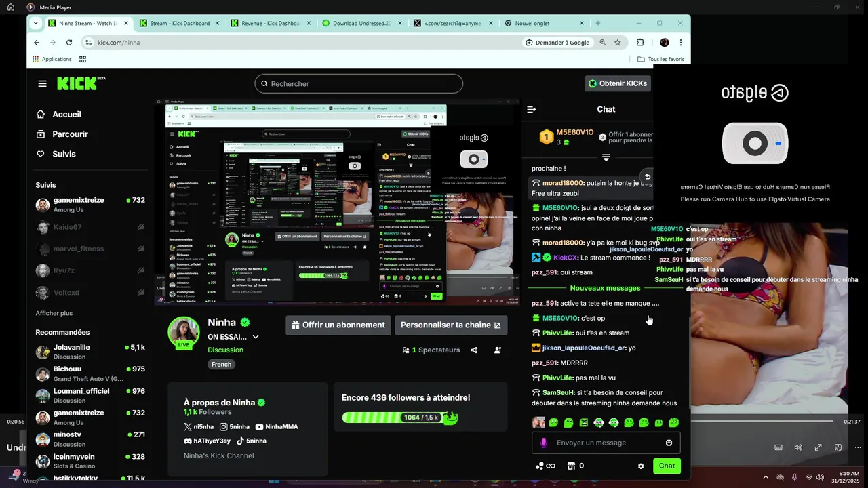Open Chrome extensions puzzle icon

pos(640,42)
